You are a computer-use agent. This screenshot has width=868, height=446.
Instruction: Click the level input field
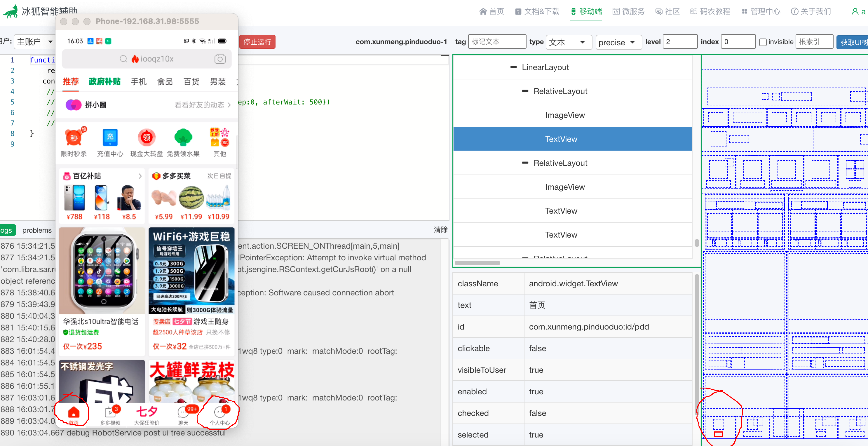680,42
